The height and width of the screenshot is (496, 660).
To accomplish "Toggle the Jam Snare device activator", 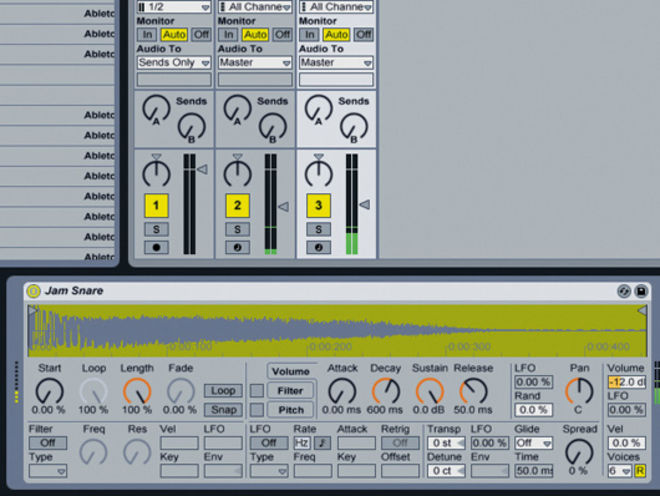I will (33, 291).
